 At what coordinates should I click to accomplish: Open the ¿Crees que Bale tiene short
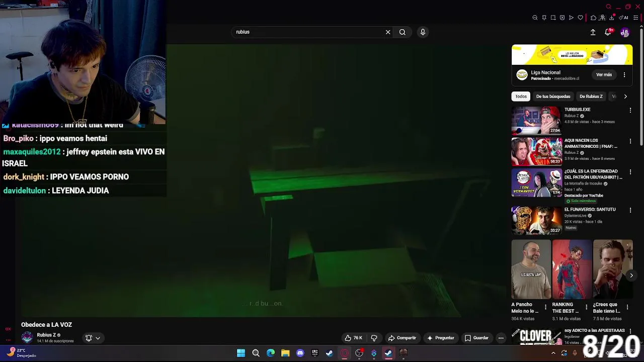click(613, 269)
